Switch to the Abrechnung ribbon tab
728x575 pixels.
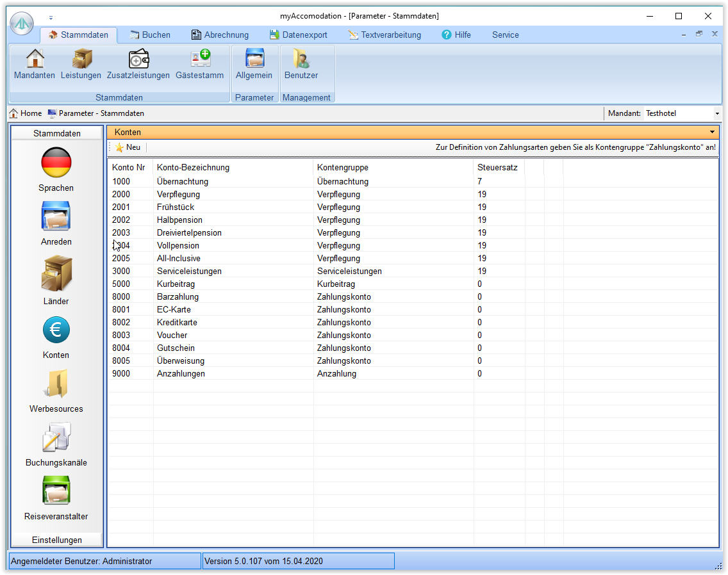click(x=220, y=35)
